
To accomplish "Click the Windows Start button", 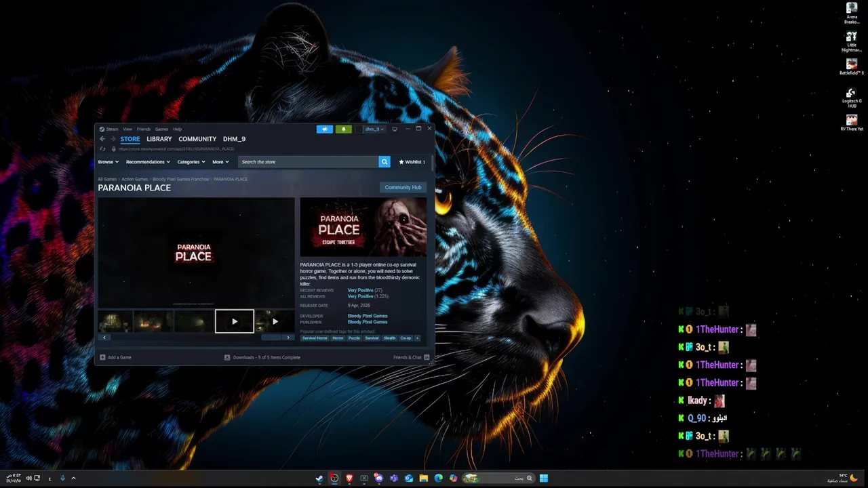I will [544, 478].
